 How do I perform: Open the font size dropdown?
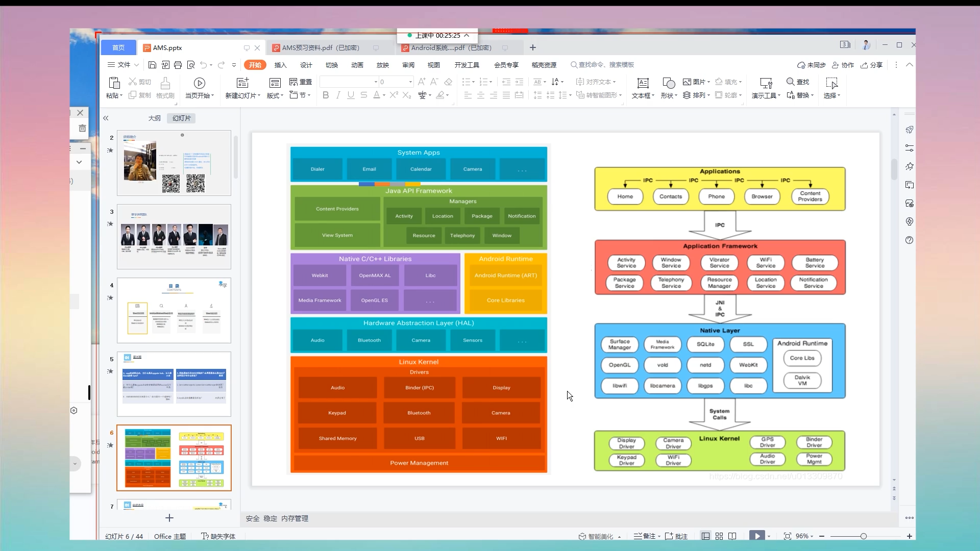tap(410, 82)
